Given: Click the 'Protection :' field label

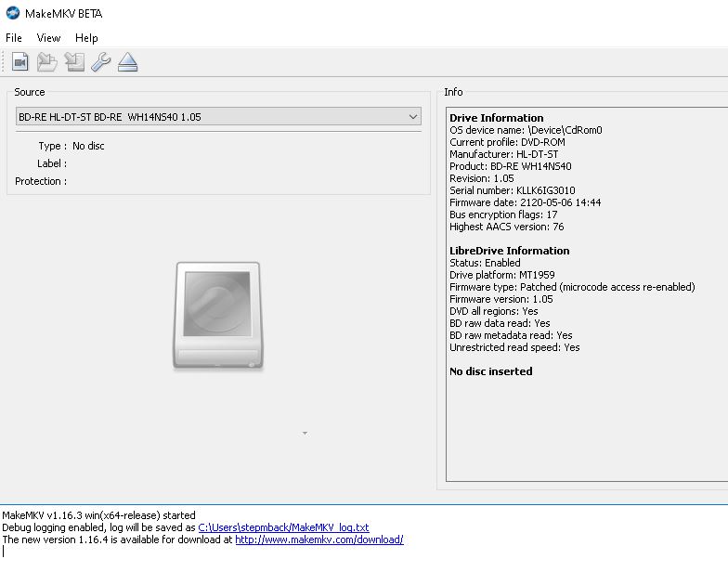Looking at the screenshot, I should [41, 181].
